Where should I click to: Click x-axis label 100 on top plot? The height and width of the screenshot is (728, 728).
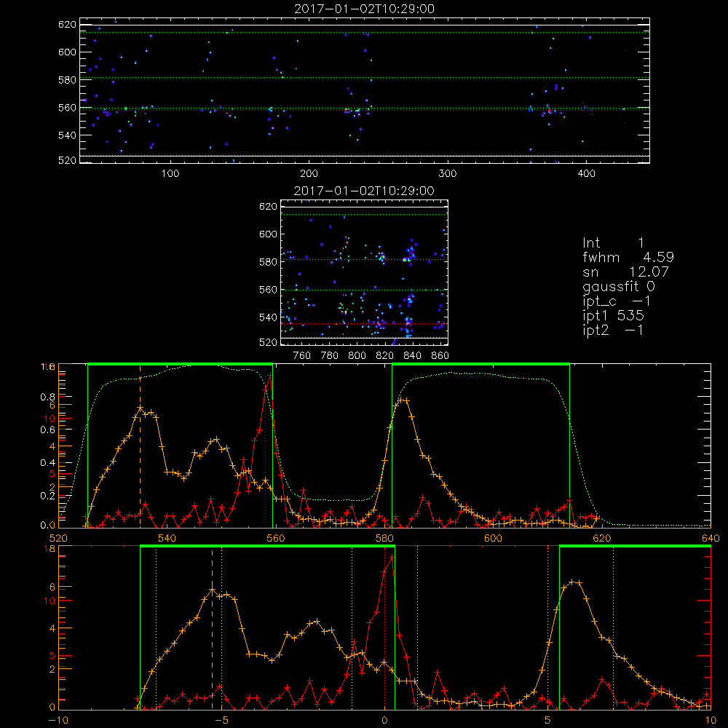coord(170,174)
